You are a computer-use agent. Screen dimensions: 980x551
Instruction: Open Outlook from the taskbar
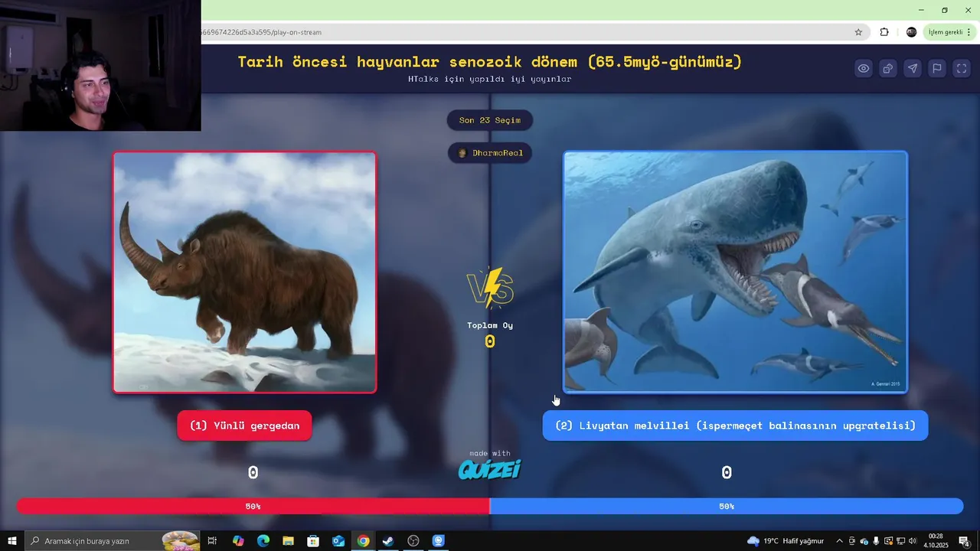pos(338,541)
